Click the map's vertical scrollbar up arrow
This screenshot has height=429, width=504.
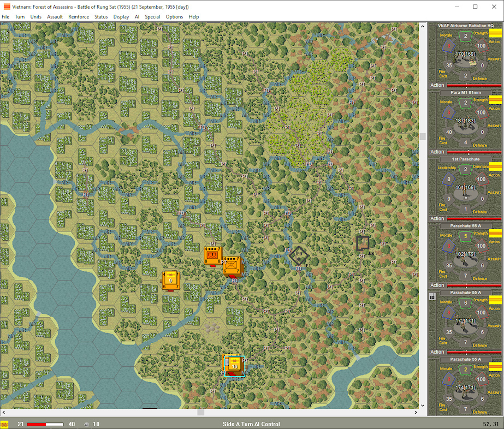tap(423, 26)
